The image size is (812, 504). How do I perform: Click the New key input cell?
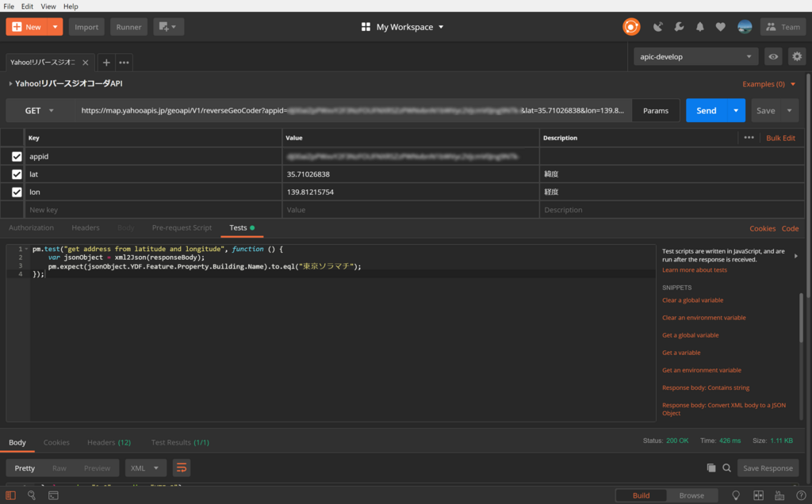[x=153, y=209]
